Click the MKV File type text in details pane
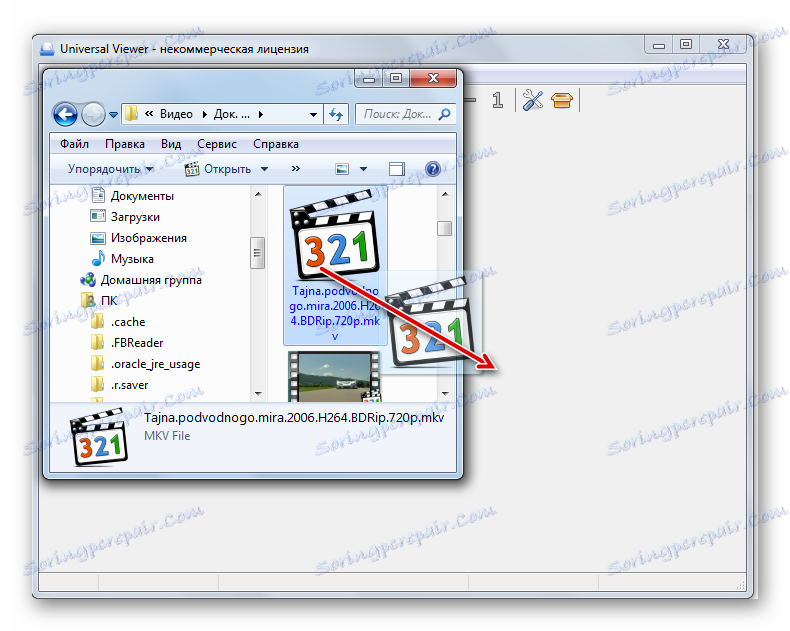This screenshot has width=790, height=631. pos(167,436)
